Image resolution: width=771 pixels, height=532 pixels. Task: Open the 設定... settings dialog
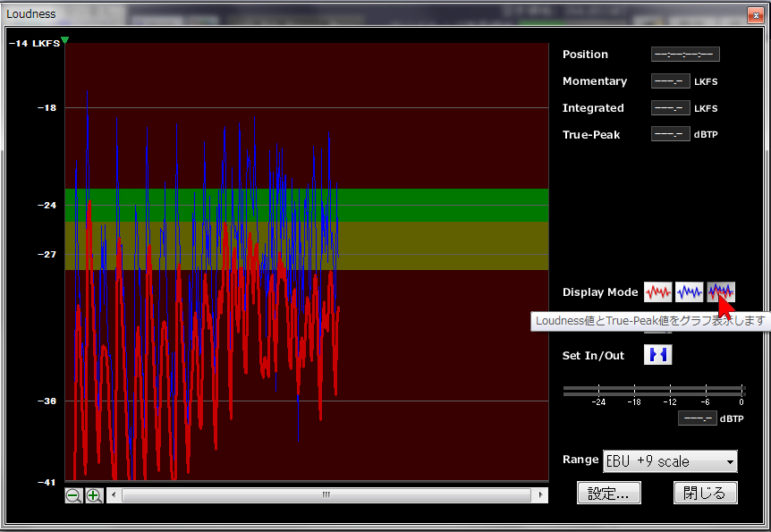608,493
